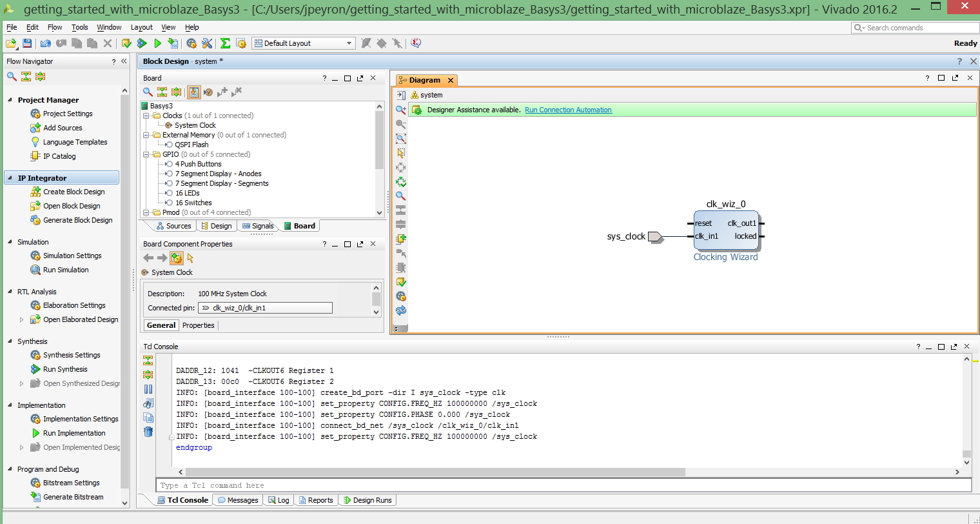Open the Default Layout dropdown

304,43
